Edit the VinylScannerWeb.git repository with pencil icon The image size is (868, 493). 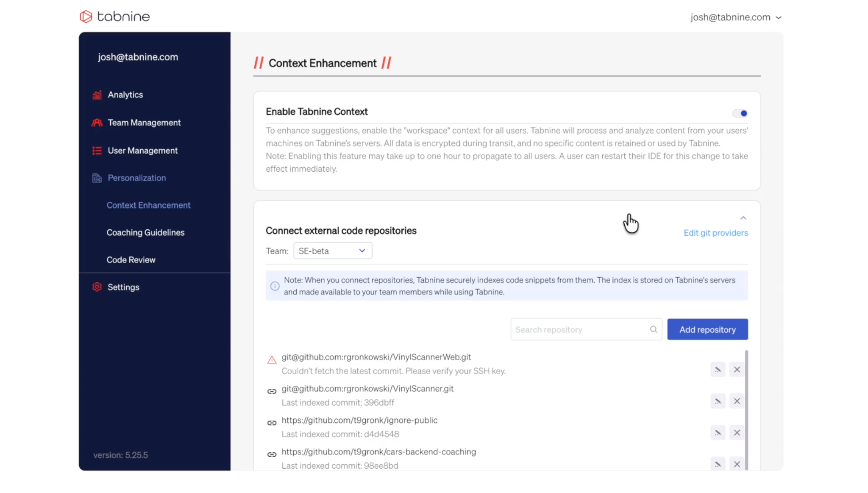point(718,370)
